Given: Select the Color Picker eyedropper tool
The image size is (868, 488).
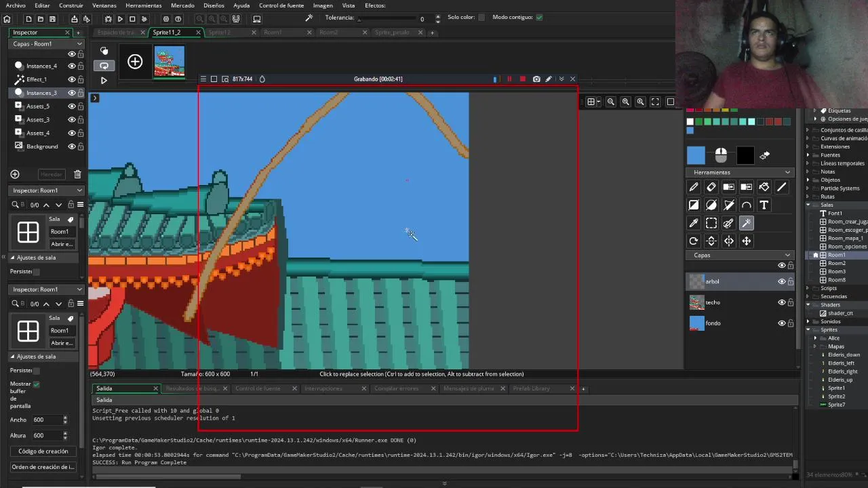Looking at the screenshot, I should [693, 223].
